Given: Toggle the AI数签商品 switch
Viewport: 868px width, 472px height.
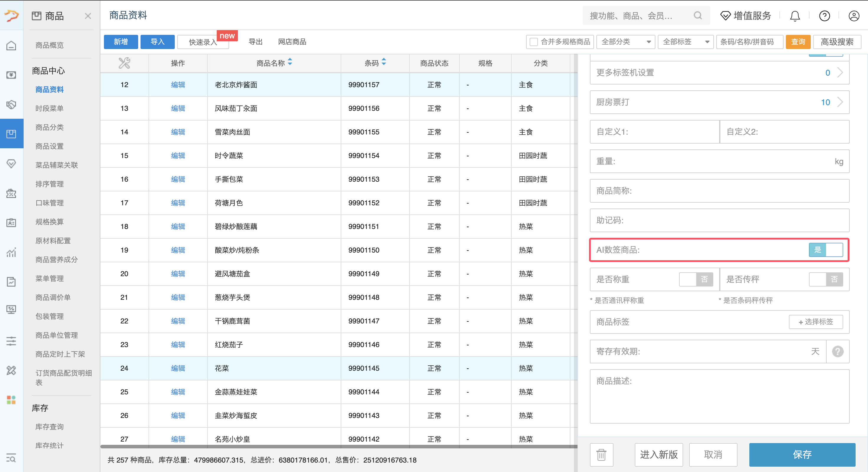Looking at the screenshot, I should pos(826,250).
